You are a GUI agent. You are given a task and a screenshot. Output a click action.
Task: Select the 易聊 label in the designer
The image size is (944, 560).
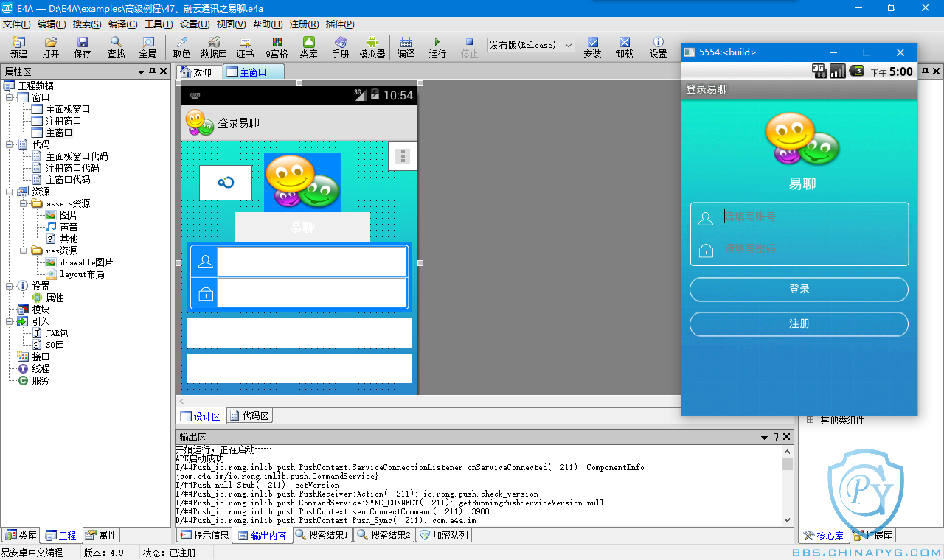302,227
